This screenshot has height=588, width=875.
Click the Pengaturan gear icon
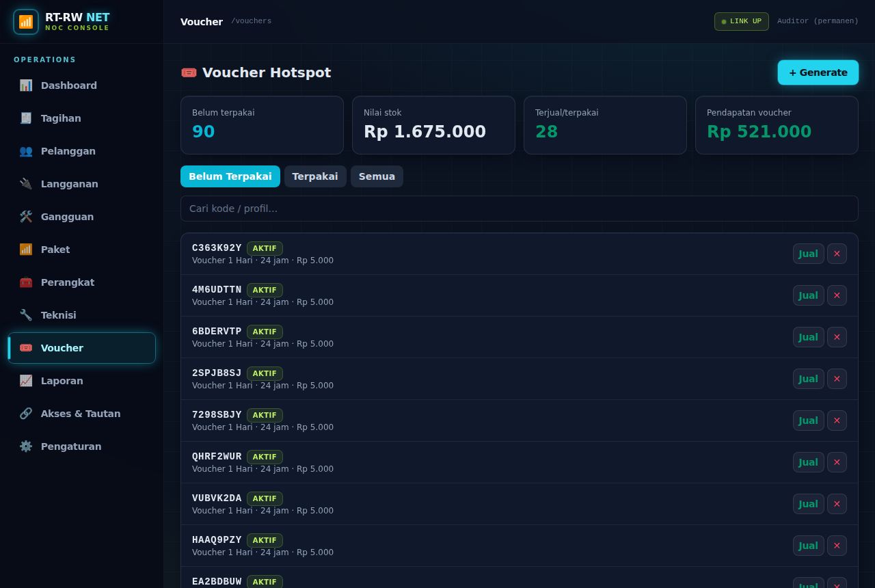coord(26,446)
